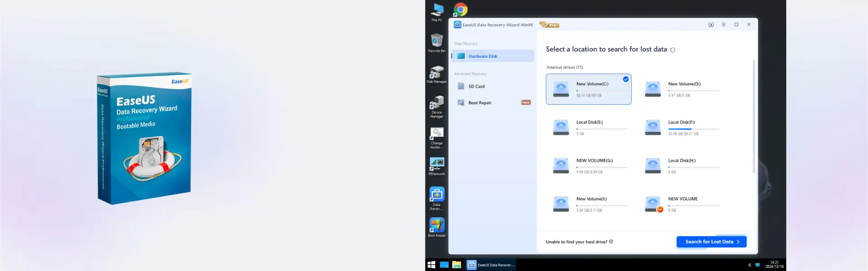Viewport: 868px width, 271px height.
Task: Toggle the checkmark on New Volume(C:)
Action: [x=626, y=79]
